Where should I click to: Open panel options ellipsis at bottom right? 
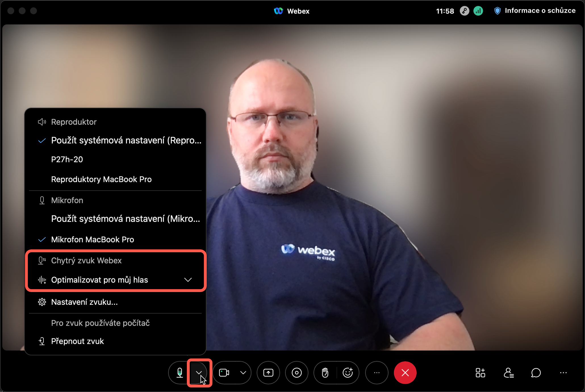(563, 373)
